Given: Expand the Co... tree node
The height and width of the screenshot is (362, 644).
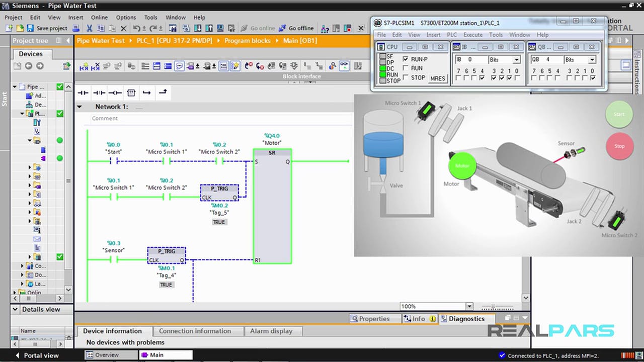Looking at the screenshot, I should coord(22,265).
